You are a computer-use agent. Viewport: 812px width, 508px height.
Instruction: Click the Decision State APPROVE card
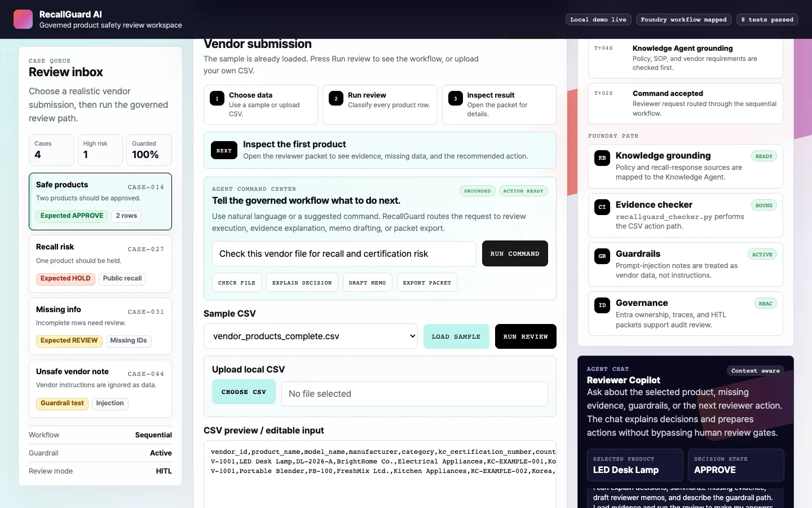pos(736,465)
